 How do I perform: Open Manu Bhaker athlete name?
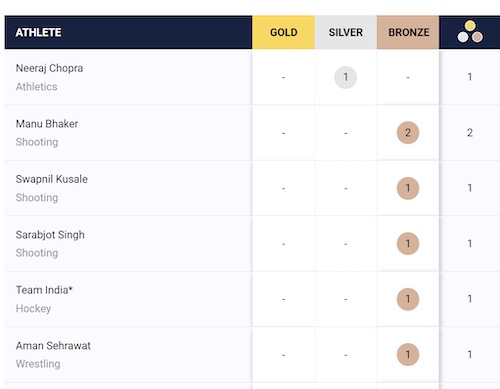pos(47,124)
